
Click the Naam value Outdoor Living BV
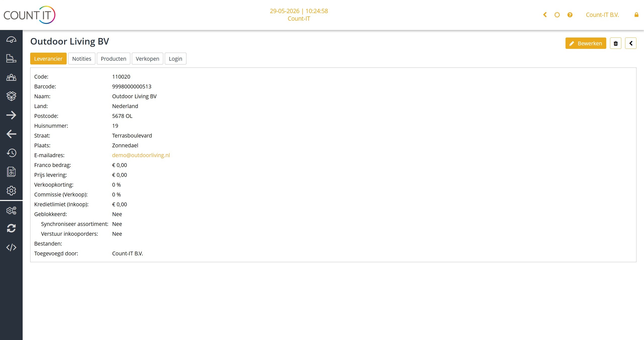[x=134, y=96]
